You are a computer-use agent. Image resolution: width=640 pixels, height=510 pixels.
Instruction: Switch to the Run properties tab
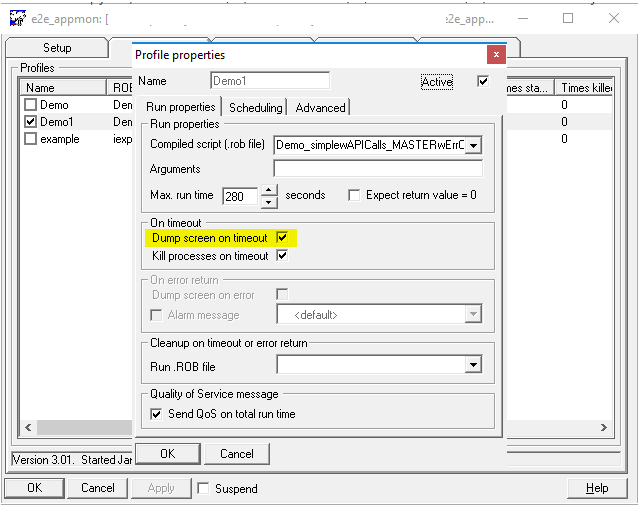coord(181,107)
